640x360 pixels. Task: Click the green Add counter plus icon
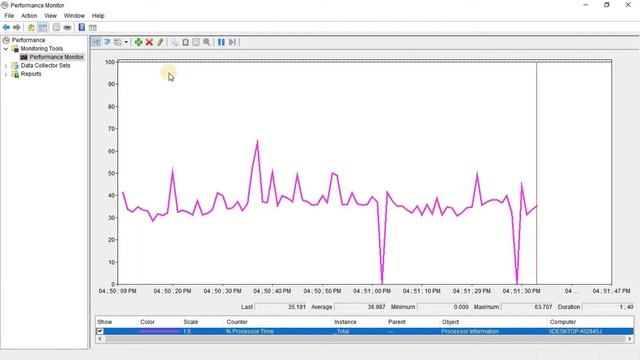[x=138, y=42]
